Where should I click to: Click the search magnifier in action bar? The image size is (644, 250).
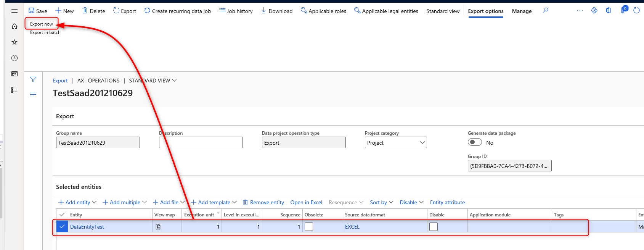(546, 11)
